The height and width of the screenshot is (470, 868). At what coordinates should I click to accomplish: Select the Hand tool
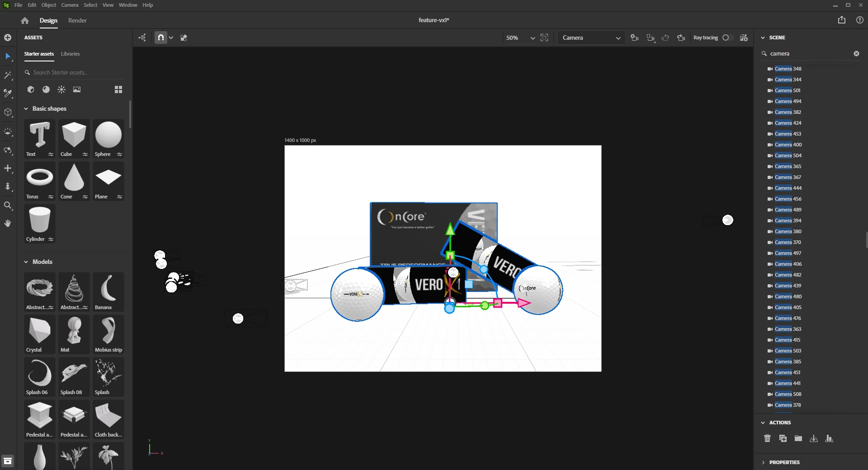coord(8,223)
